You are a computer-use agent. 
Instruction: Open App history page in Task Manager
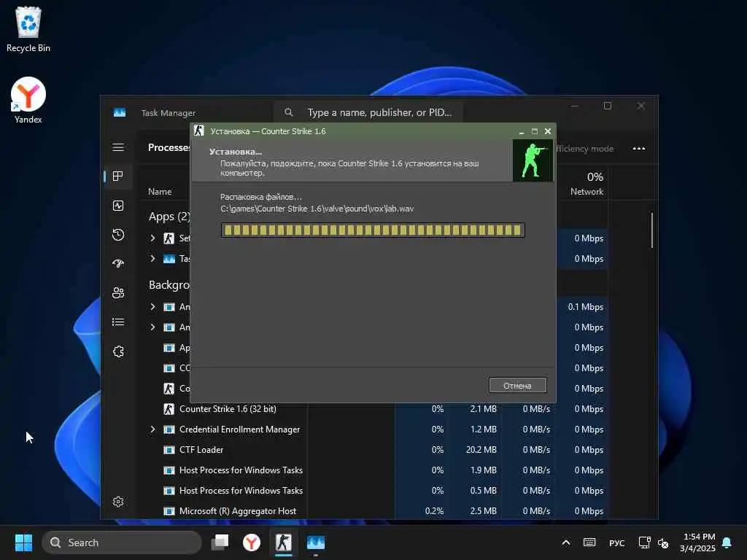click(118, 235)
